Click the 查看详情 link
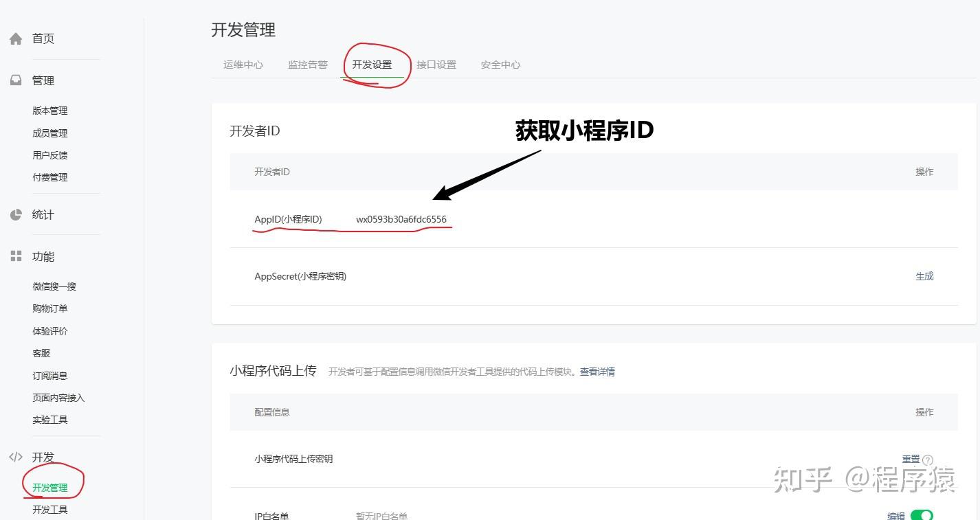The height and width of the screenshot is (520, 980). coord(597,372)
